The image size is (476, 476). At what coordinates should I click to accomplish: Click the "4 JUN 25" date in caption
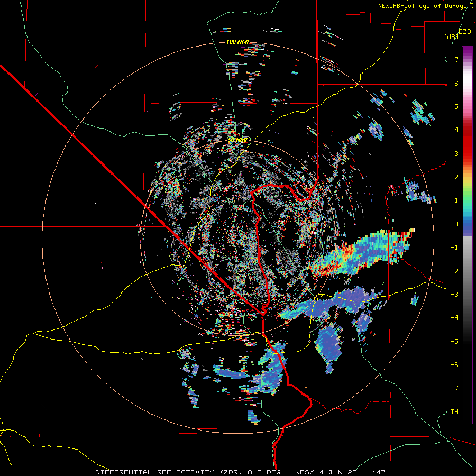(340, 472)
